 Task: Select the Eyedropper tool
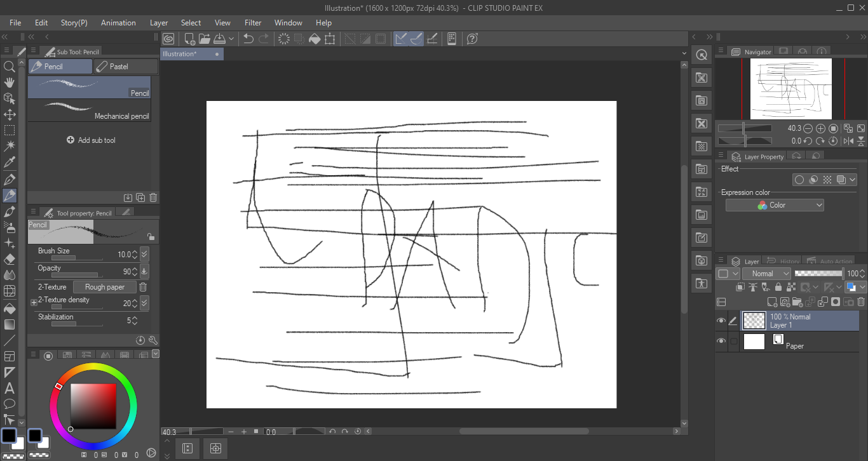point(10,163)
